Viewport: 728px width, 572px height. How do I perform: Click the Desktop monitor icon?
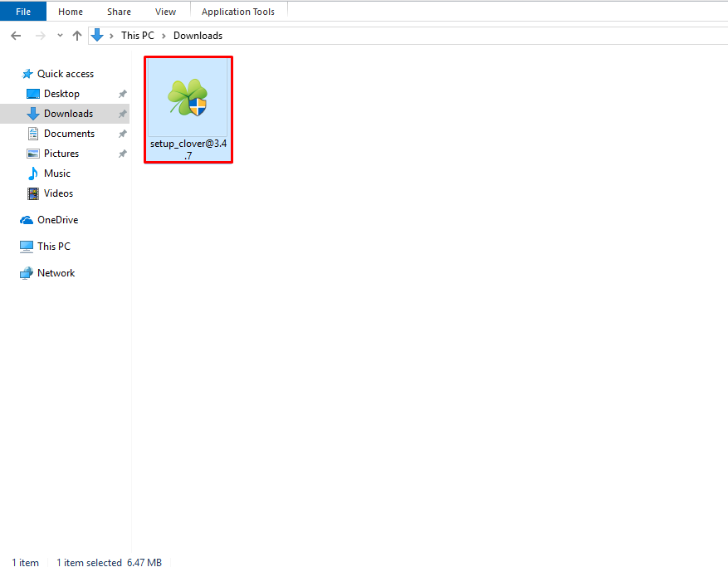(x=33, y=94)
